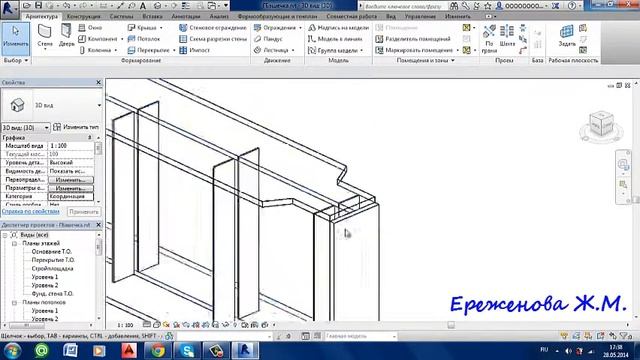Open the Вставка ribbon tab
The width and height of the screenshot is (640, 360).
(152, 16)
